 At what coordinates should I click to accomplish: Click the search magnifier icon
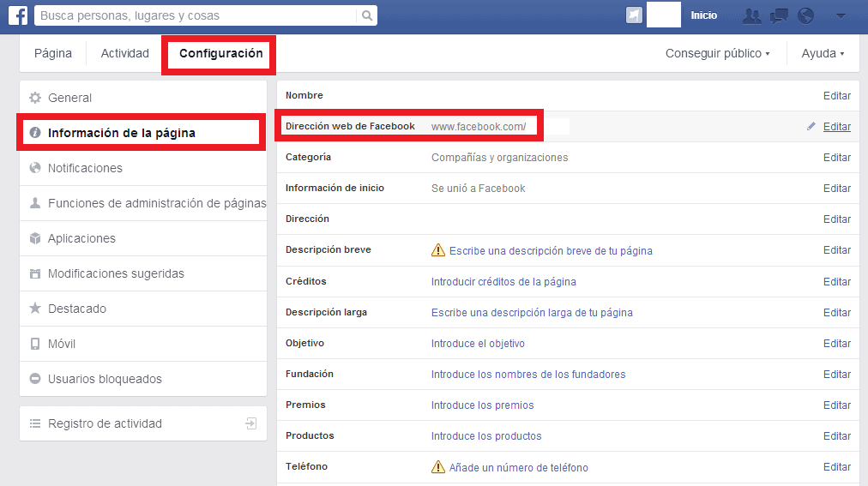tap(367, 15)
